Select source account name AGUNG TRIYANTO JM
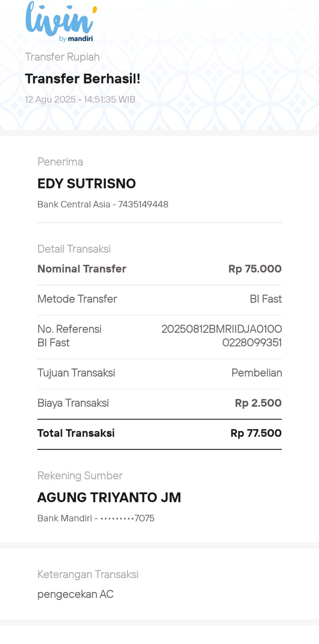Screen dimensions: 319x644 (x=109, y=497)
